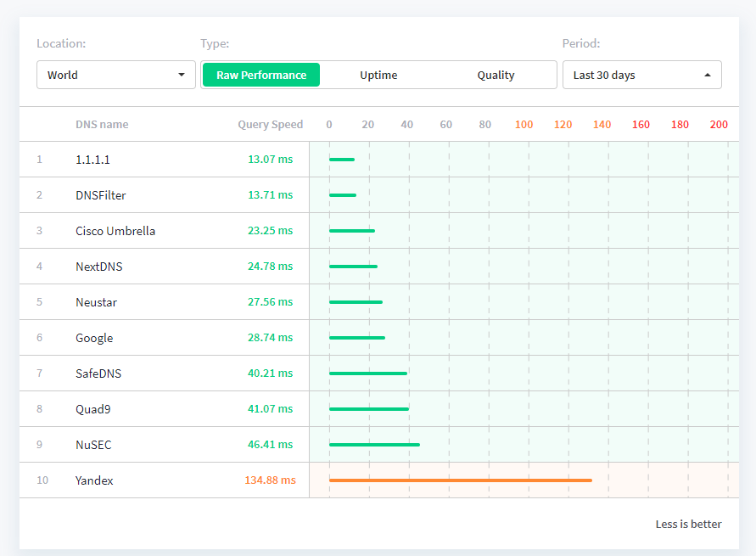Click the NextDNS provider name

point(98,267)
